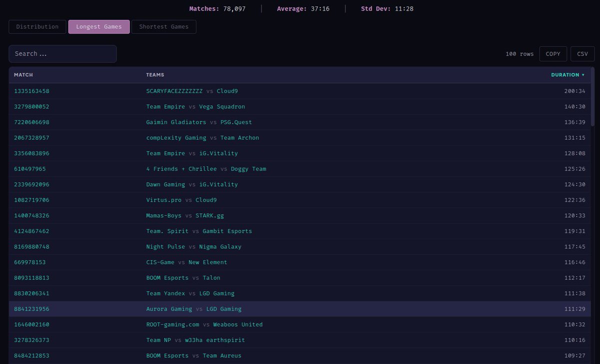
Task: Export the table using CSV button
Action: (x=582, y=53)
